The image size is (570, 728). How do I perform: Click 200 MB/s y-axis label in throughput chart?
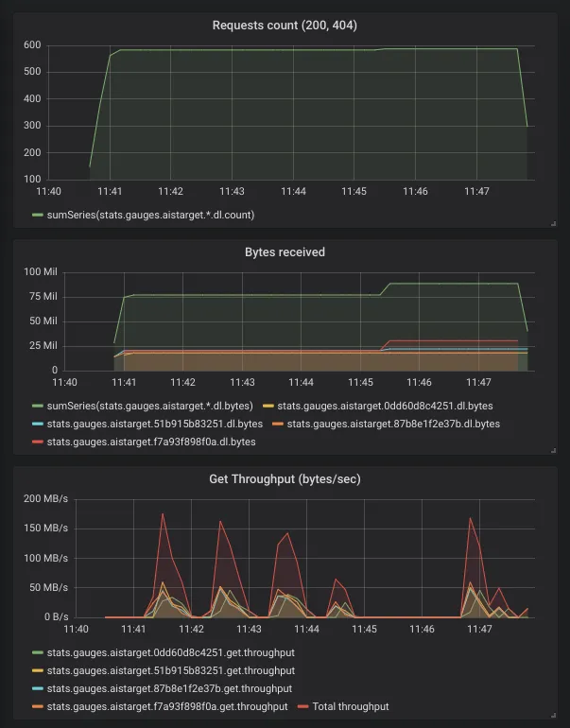coord(45,498)
